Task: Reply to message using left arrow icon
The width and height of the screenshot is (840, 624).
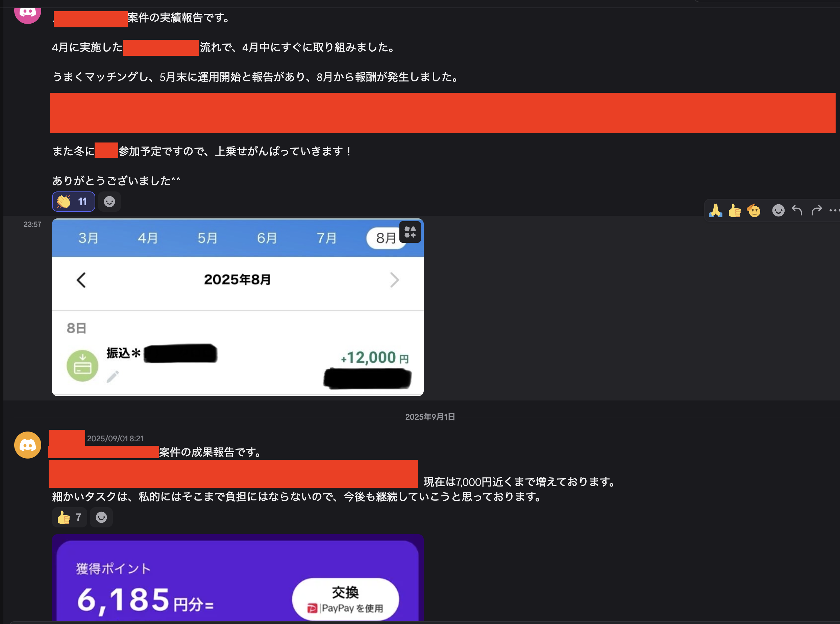Action: 797,210
